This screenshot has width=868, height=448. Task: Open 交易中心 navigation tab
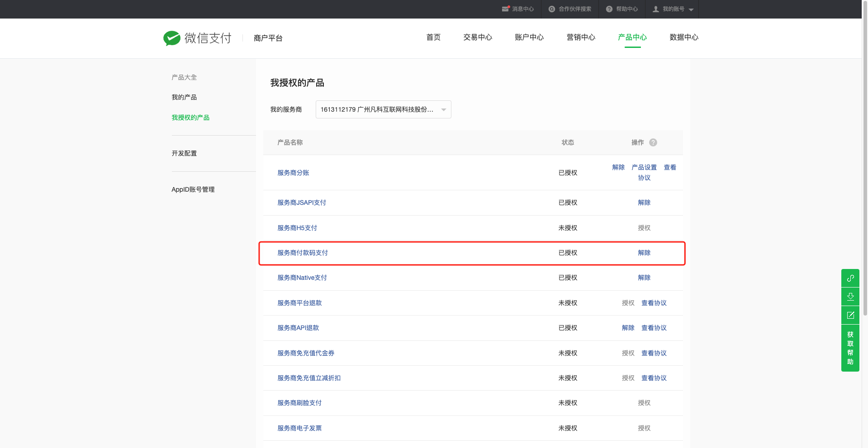(478, 37)
